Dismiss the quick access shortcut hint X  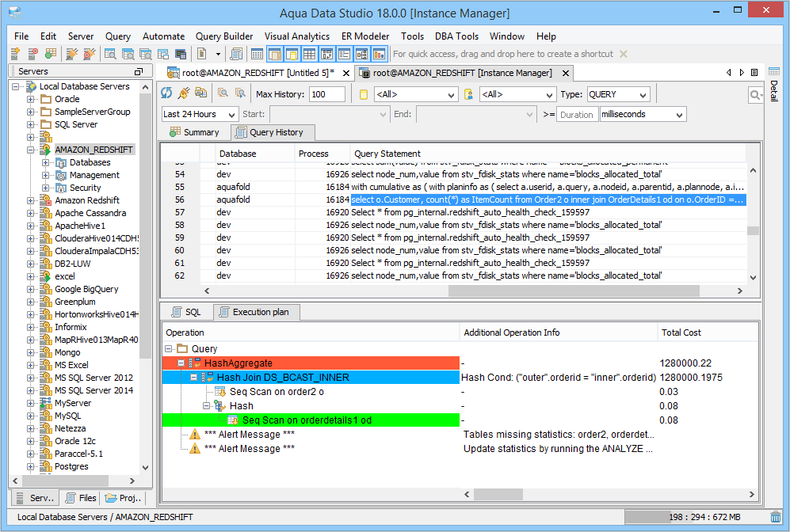[x=624, y=54]
